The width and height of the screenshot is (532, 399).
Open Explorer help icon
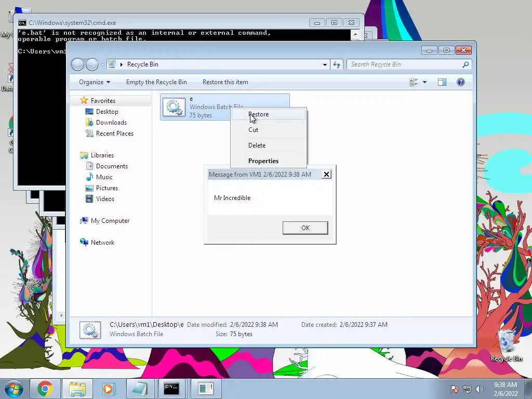point(460,82)
